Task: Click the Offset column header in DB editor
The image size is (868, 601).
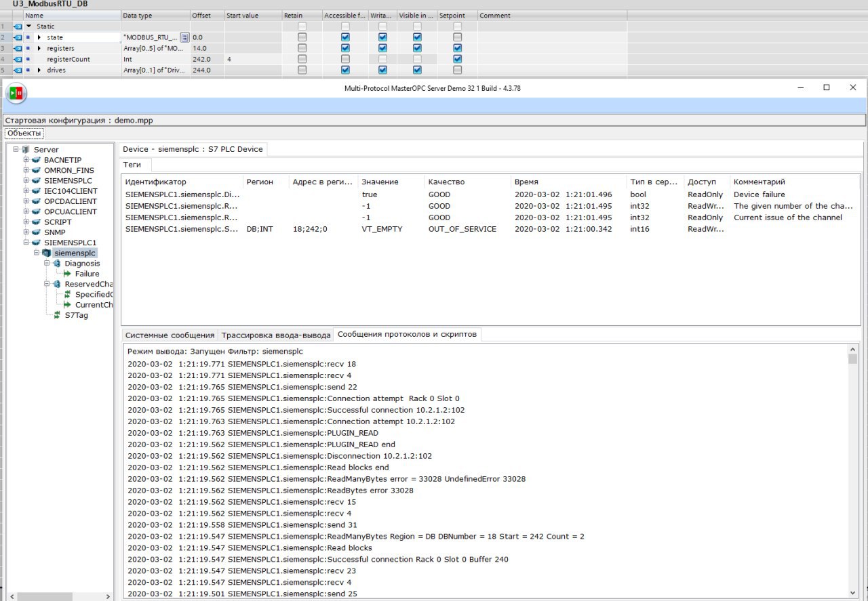Action: [x=207, y=16]
